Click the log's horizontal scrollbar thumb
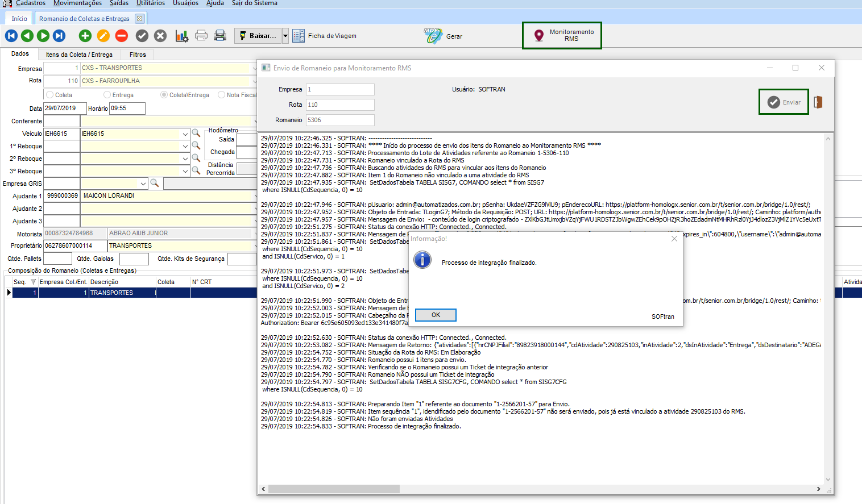Viewport: 862px width, 504px height. click(334, 489)
